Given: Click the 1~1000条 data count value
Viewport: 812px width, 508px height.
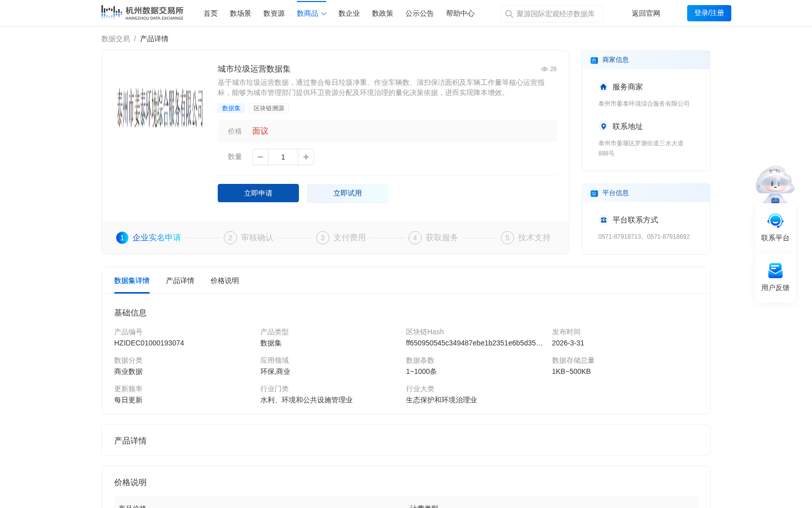Looking at the screenshot, I should point(421,371).
